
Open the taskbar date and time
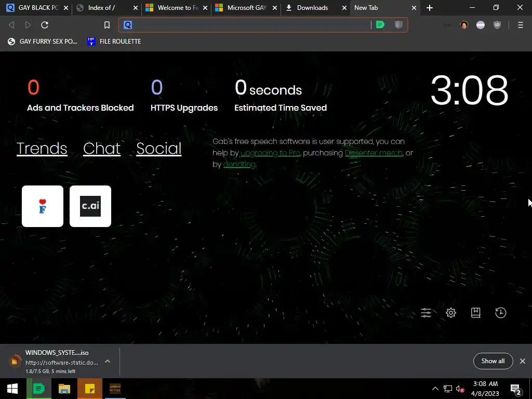485,389
